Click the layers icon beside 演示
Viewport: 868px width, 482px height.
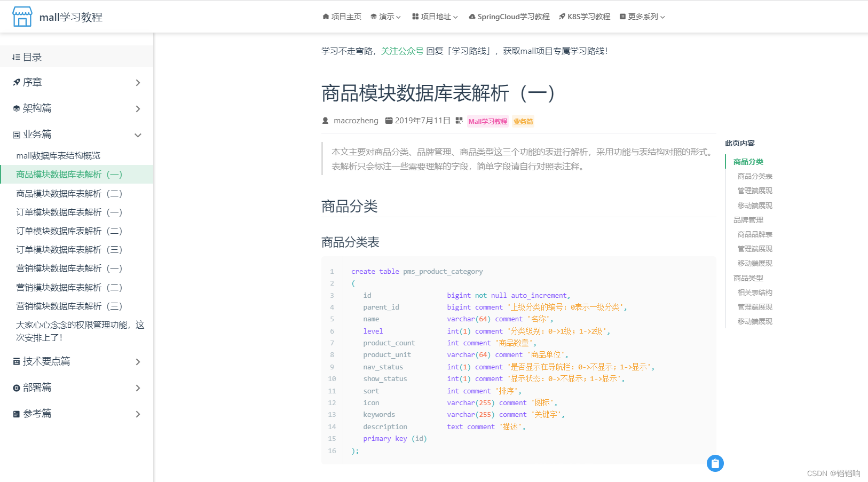[x=374, y=17]
